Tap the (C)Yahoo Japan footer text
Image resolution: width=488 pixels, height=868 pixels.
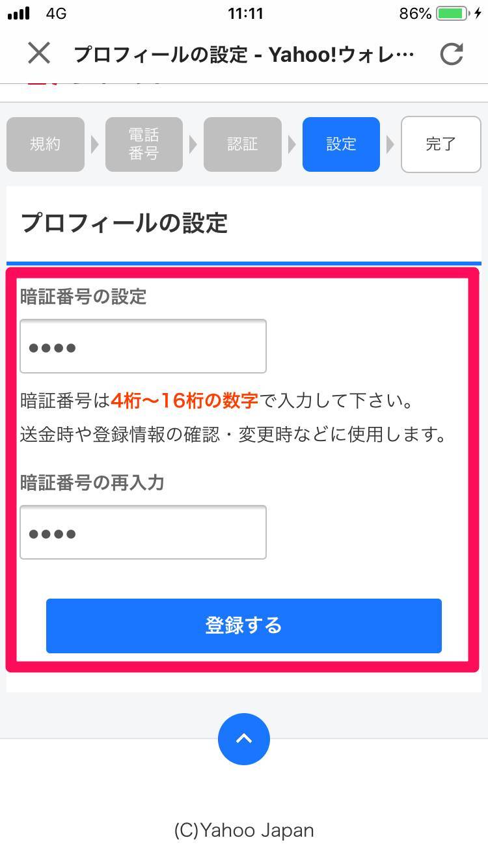click(x=244, y=830)
